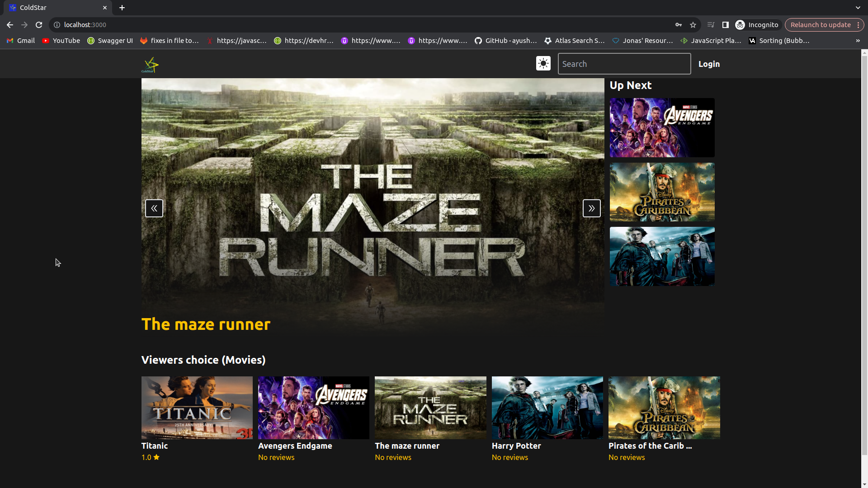Reload the page with the refresh icon
Screen dimensions: 868x488
pyautogui.click(x=39, y=25)
